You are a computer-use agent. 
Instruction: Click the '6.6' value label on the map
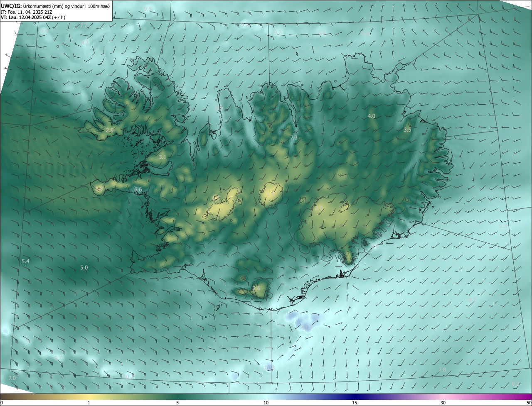tap(138, 189)
